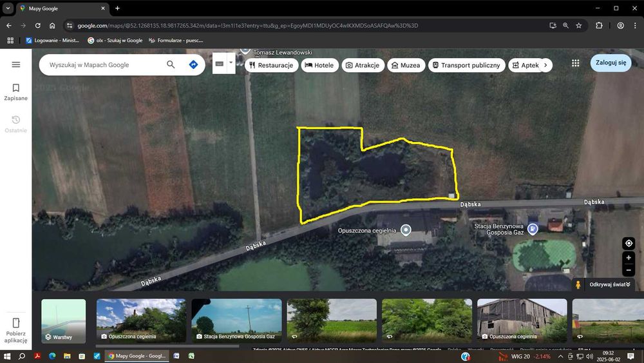
Task: Select the Mapy Google browser tab
Action: pos(62,8)
